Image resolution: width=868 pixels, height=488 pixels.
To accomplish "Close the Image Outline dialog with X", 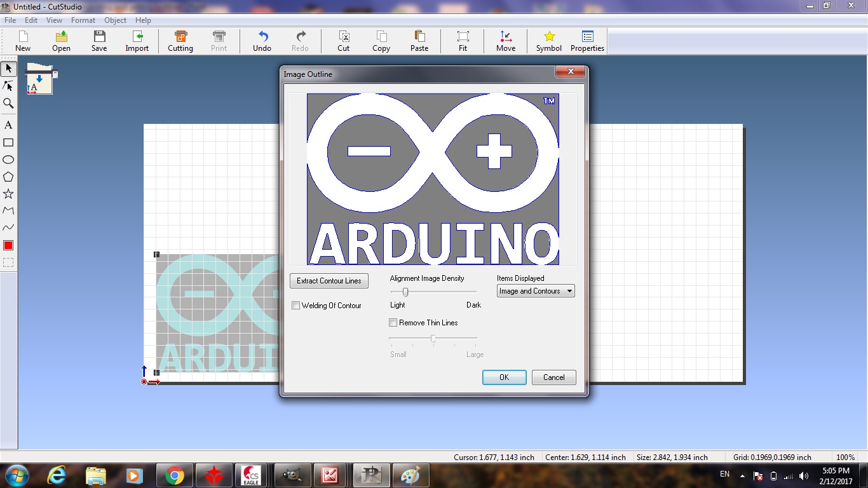I will point(570,72).
